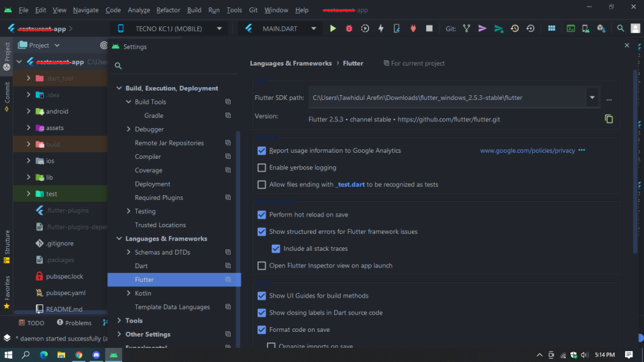Trigger Flutter hot reload with the lightning icon
This screenshot has width=644, height=362.
pos(381,28)
